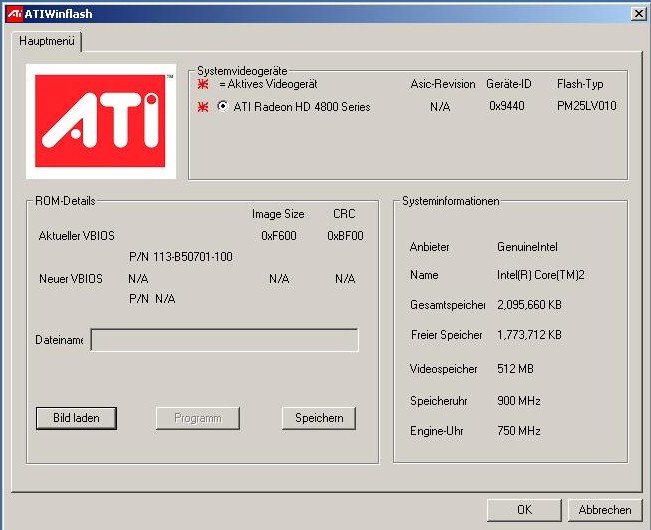Click the Videospeicher value 512 MB
Viewport: 651px width, 530px height.
(515, 369)
